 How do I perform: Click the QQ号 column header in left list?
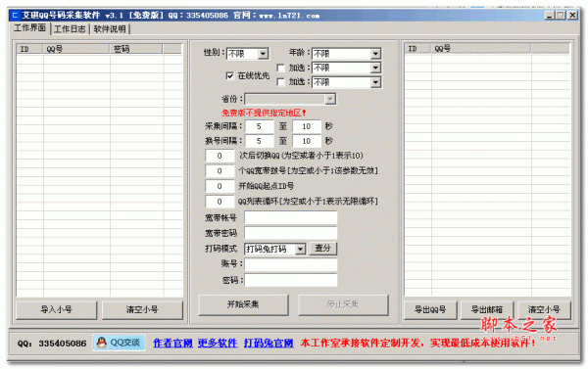pos(76,49)
